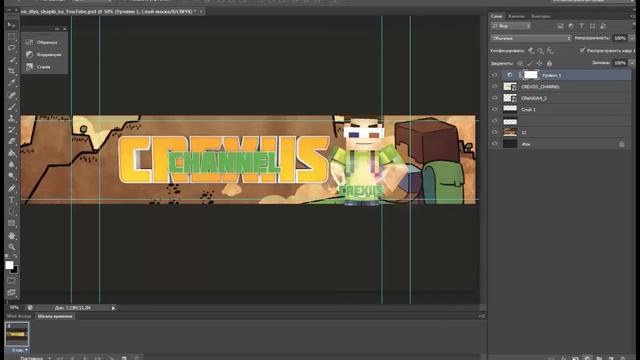The width and height of the screenshot is (640, 360).
Task: Switch to the Слои layers tab
Action: (x=497, y=16)
